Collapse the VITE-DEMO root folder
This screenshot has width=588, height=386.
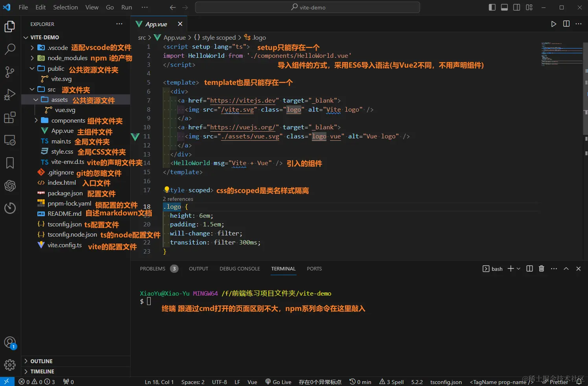click(x=26, y=37)
